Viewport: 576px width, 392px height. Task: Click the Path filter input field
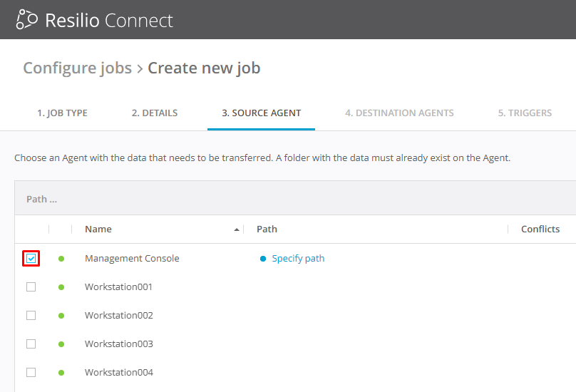point(285,199)
